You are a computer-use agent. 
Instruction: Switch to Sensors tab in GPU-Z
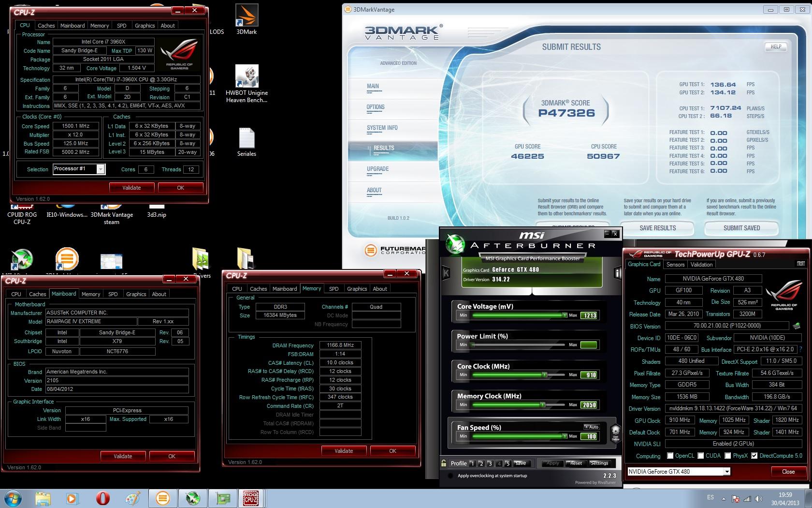675,265
